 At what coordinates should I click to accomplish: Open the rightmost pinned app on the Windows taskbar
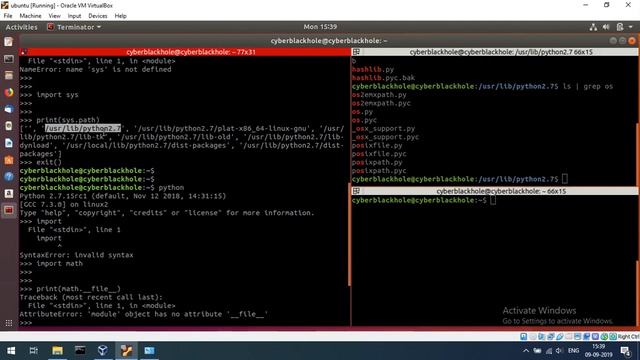pyautogui.click(x=149, y=351)
